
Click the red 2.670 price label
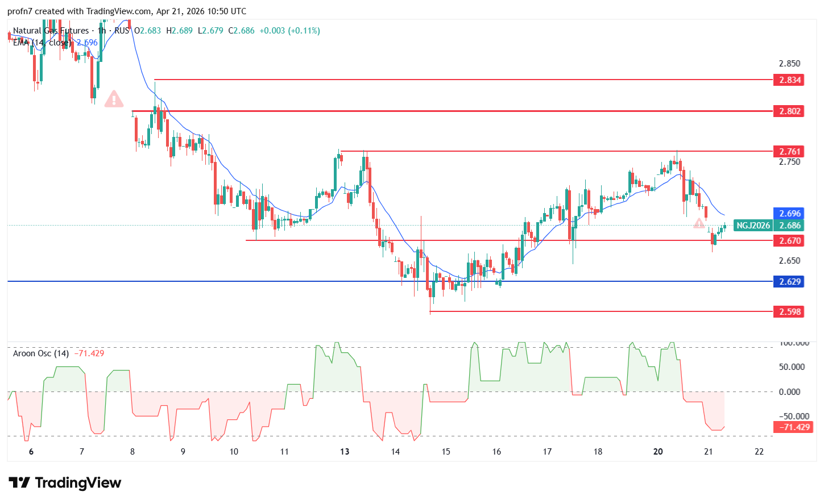789,241
